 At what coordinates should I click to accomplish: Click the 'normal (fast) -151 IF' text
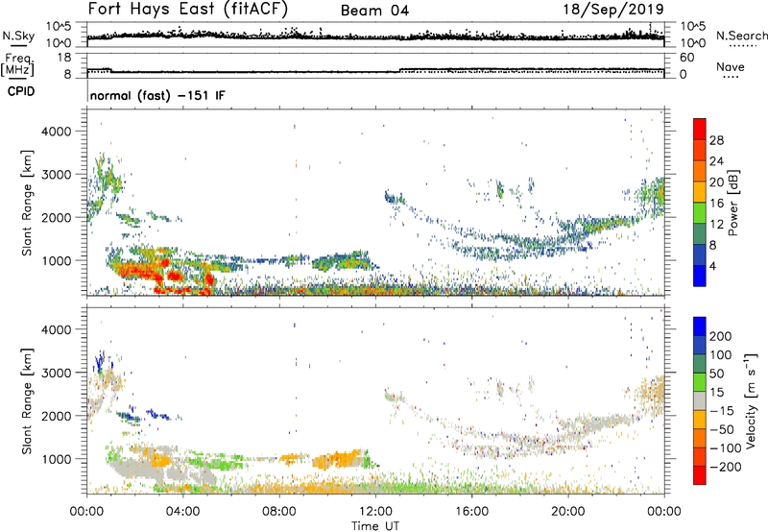tap(157, 95)
